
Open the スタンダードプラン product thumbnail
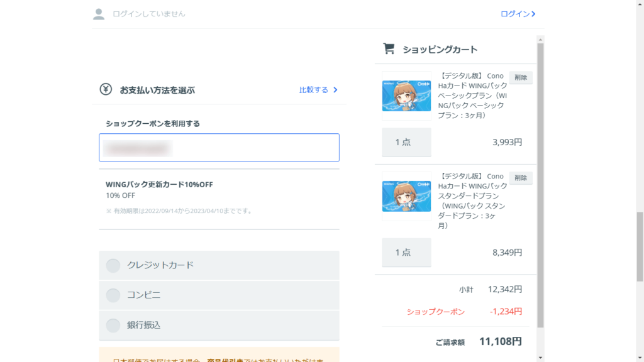click(x=407, y=196)
